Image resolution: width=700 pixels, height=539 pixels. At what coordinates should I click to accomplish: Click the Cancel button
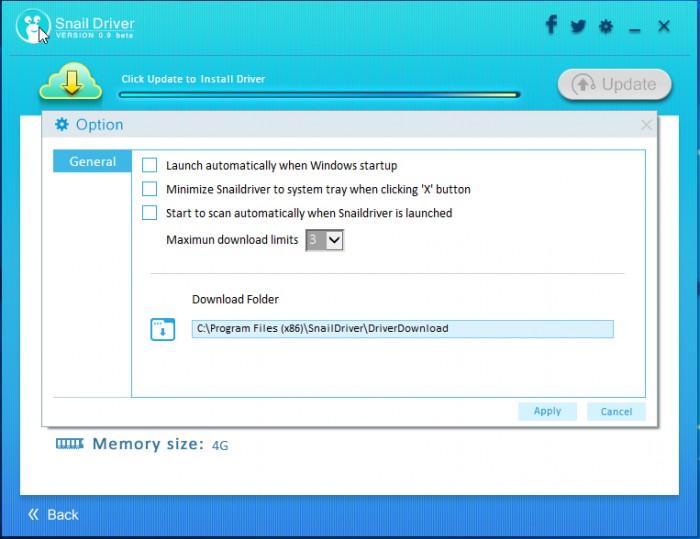pyautogui.click(x=616, y=411)
